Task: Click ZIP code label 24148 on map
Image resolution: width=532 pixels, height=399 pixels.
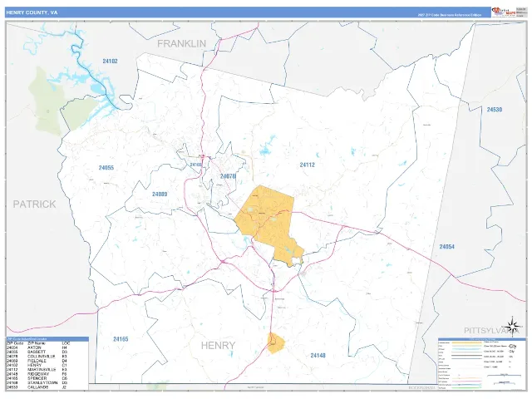Action: point(318,355)
